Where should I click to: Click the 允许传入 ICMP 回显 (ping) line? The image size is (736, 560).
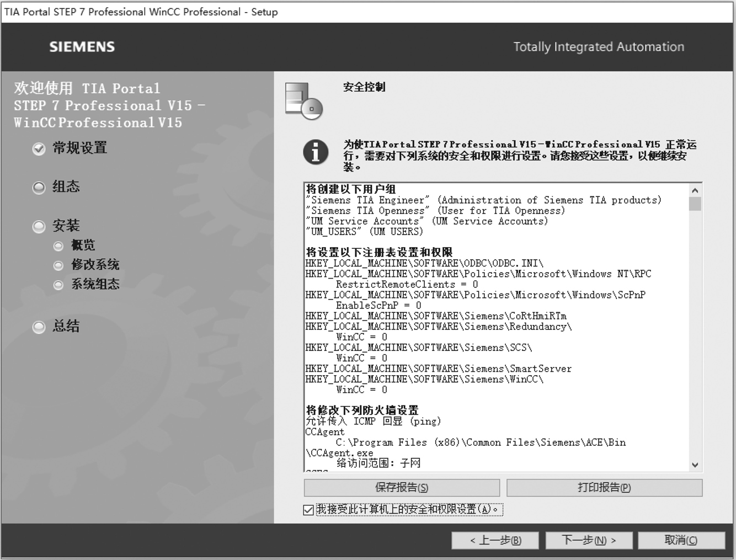click(374, 422)
